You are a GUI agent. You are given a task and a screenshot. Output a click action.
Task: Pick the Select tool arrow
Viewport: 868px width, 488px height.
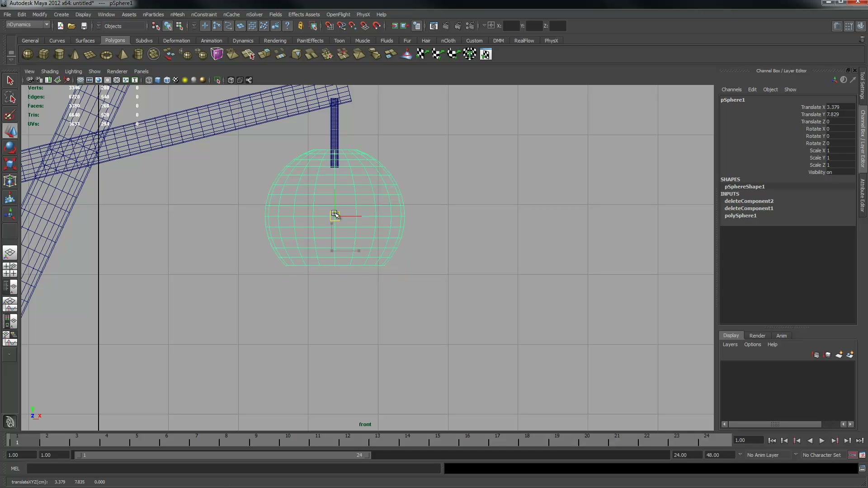click(x=10, y=81)
